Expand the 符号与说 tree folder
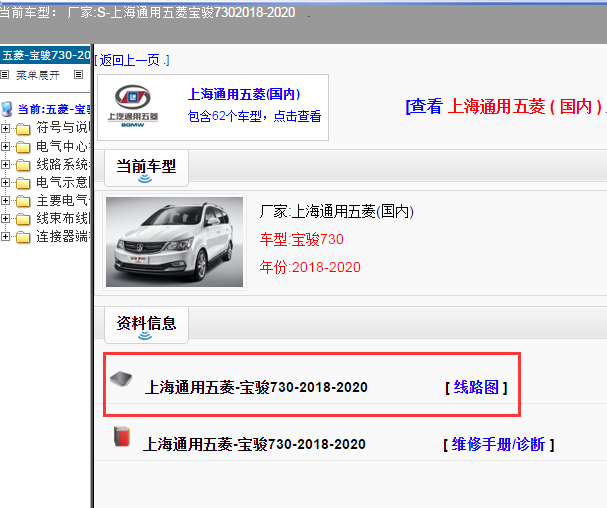Screen dimensions: 607x508 tap(5, 128)
